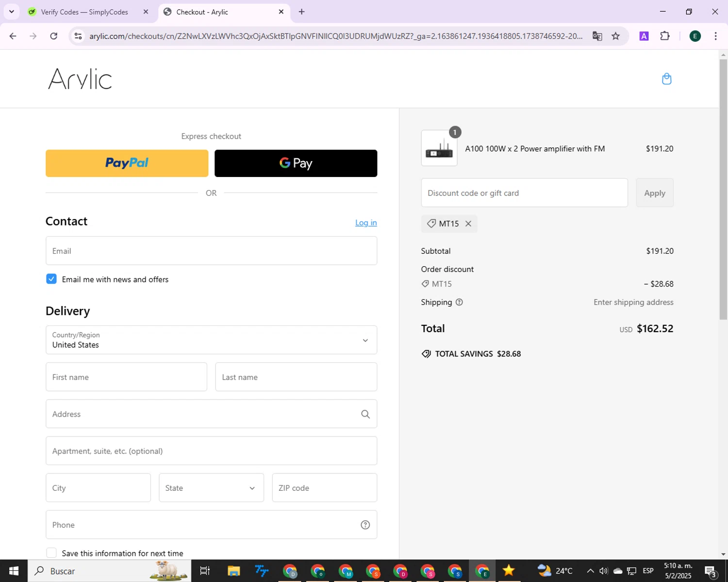Open the network tray icon

(x=631, y=571)
